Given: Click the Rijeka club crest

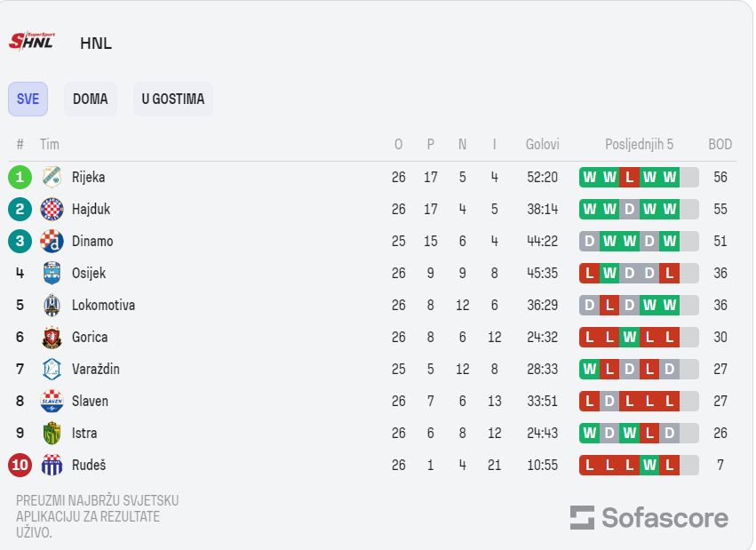Looking at the screenshot, I should [x=52, y=177].
